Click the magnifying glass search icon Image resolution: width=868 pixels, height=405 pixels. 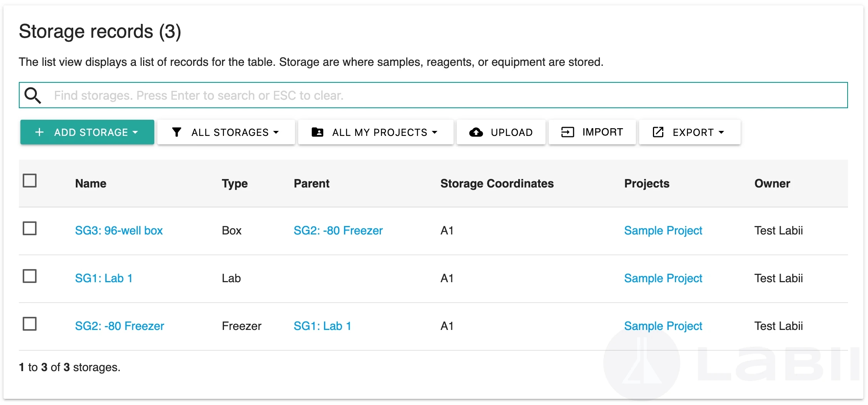pos(33,95)
